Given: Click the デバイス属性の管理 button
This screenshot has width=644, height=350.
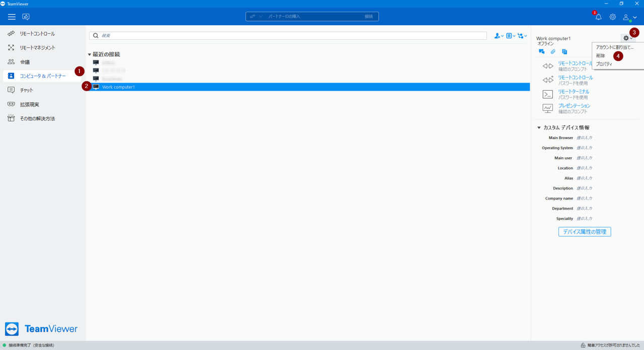Looking at the screenshot, I should [x=585, y=232].
